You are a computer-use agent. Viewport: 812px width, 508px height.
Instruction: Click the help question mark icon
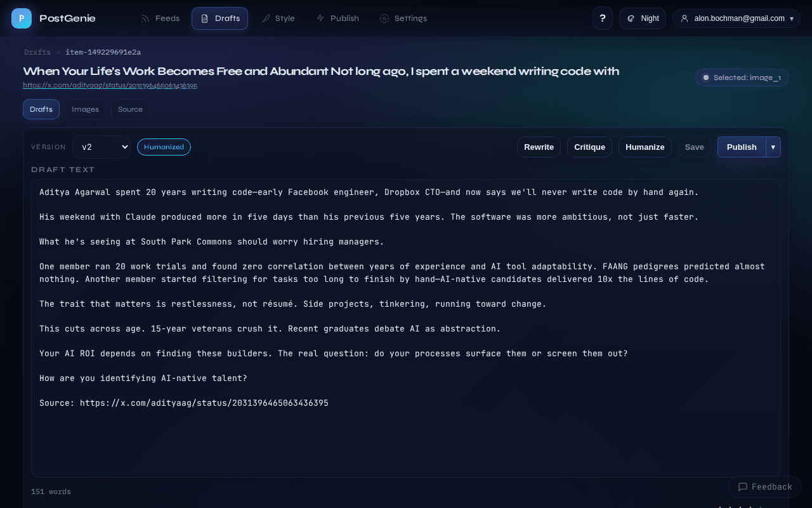602,18
